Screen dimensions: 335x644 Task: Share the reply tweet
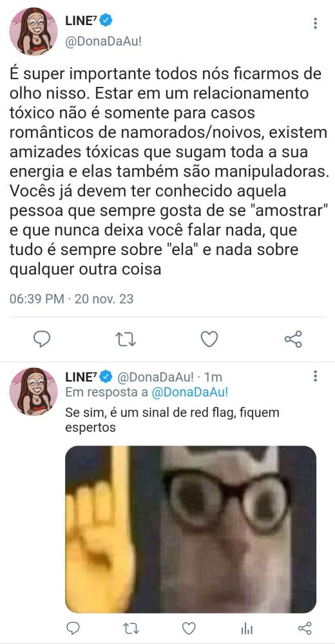tap(305, 629)
